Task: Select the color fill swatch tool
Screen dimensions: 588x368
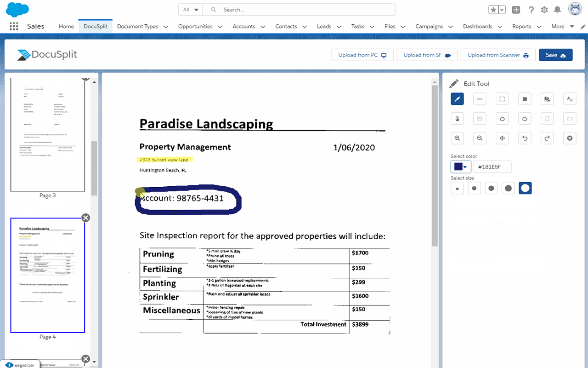Action: (547, 98)
